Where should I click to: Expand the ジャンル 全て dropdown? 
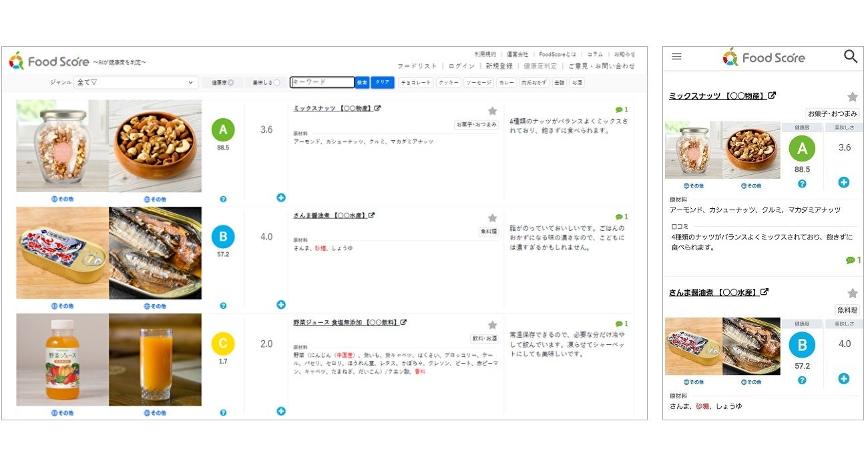pos(136,83)
